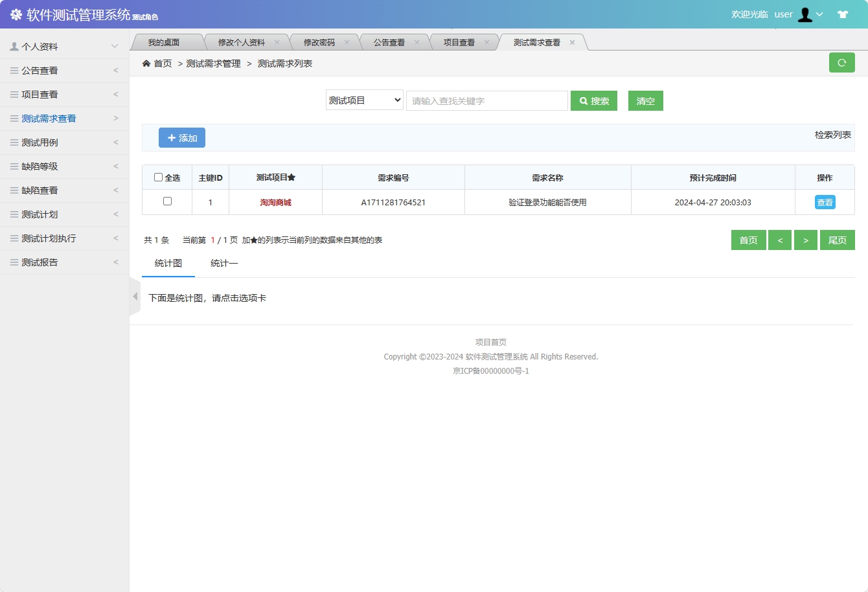Select the 个人资料 sidebar entry
868x592 pixels.
[x=36, y=46]
